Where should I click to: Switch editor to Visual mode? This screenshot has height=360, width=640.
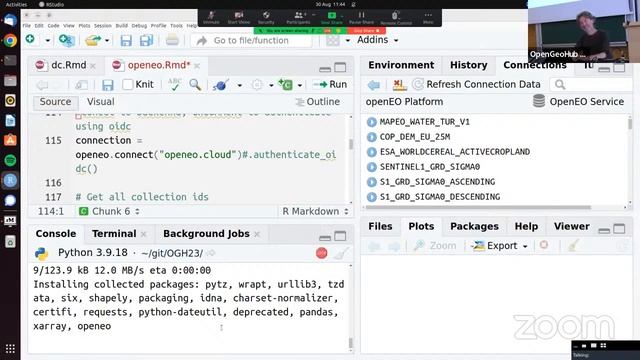click(x=100, y=102)
